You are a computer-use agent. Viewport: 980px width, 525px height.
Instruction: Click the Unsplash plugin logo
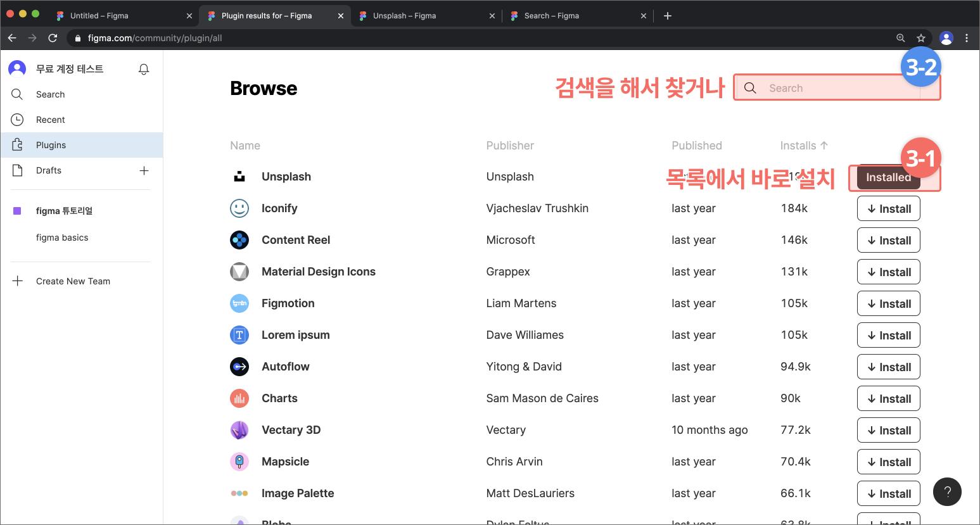(x=239, y=177)
